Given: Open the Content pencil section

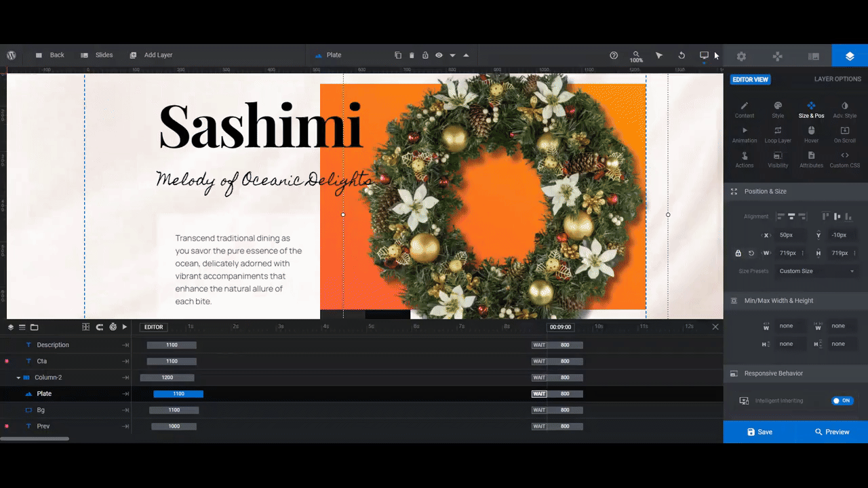Looking at the screenshot, I should (x=745, y=110).
